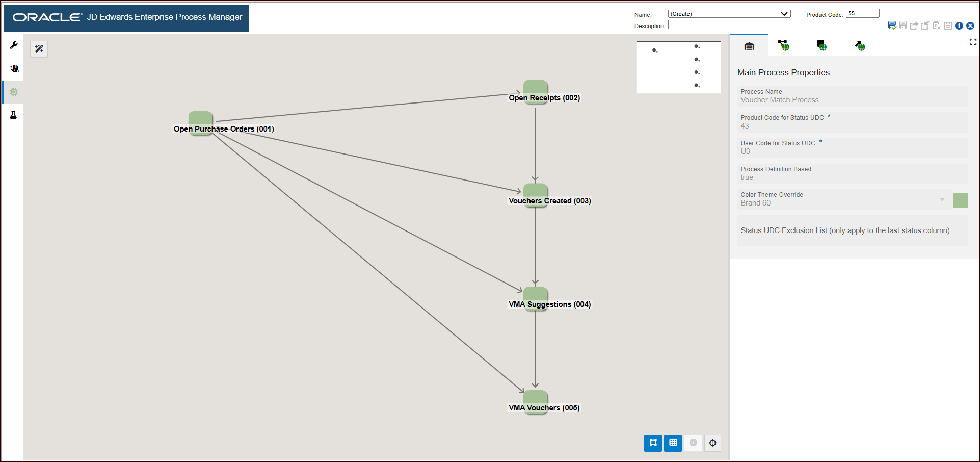
Task: Expand the Color Theme Override dropdown
Action: click(x=942, y=199)
